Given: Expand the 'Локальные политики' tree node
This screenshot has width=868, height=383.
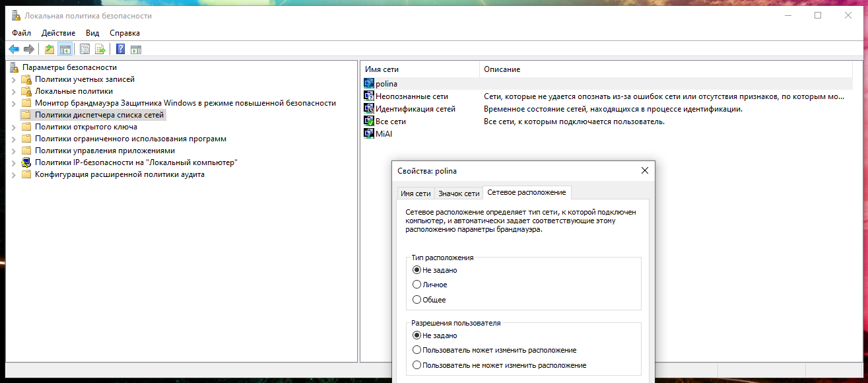Looking at the screenshot, I should pos(14,91).
